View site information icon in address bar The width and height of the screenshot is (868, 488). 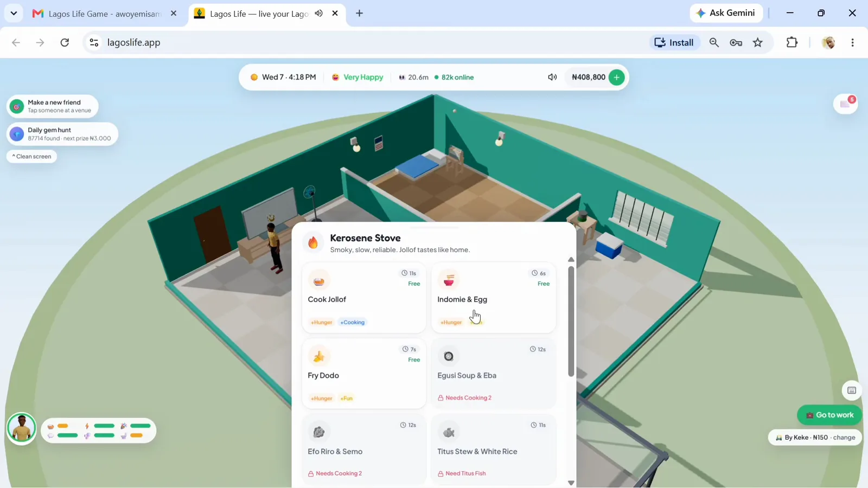(94, 42)
